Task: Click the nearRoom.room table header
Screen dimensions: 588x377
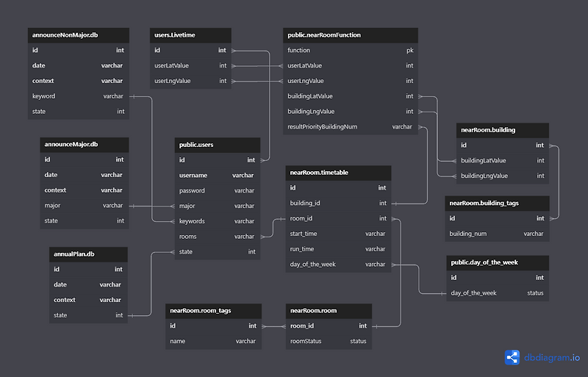Action: point(329,311)
